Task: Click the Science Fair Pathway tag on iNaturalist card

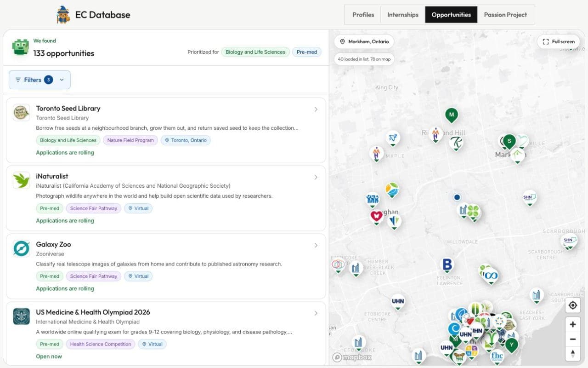Action: pos(94,208)
